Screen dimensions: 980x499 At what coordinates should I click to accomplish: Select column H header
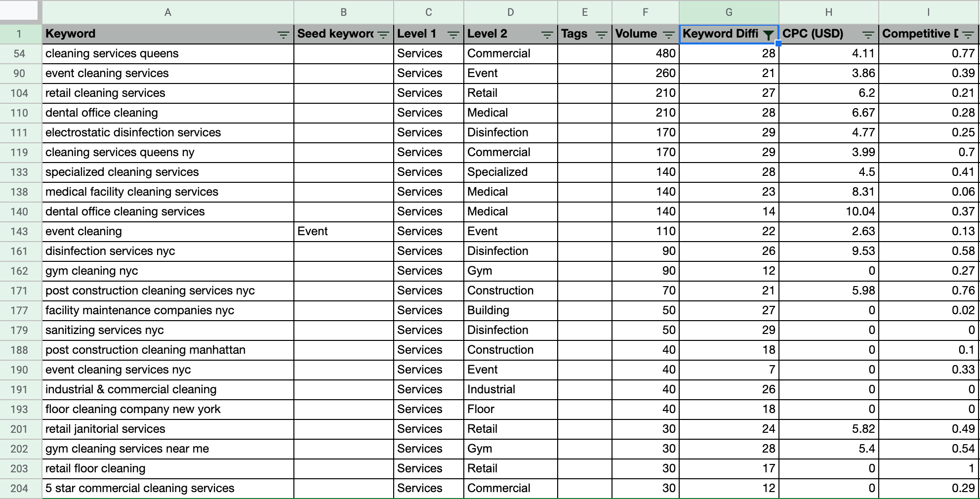(829, 12)
